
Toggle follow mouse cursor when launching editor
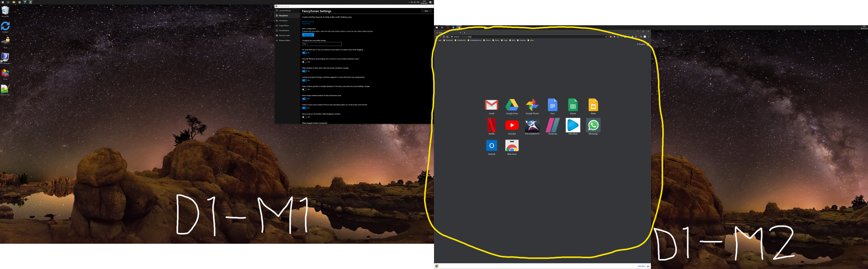point(304,108)
